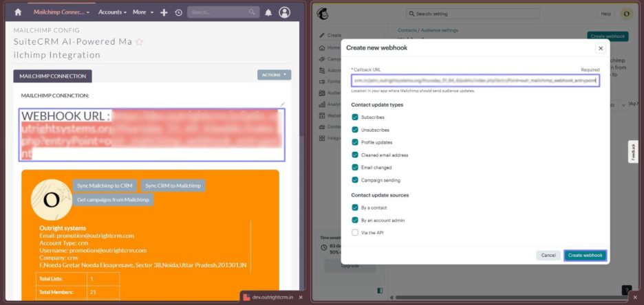This screenshot has height=305, width=644.
Task: Click the SuiteCRM search magnifier icon
Action: pos(252,12)
